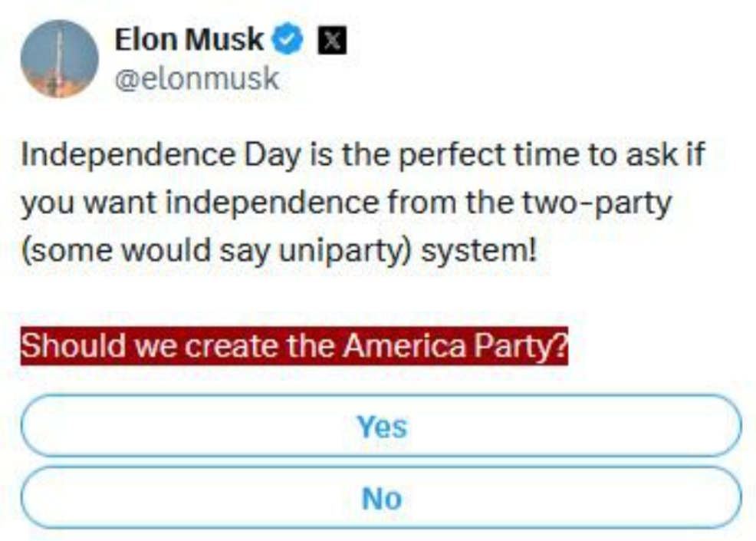The width and height of the screenshot is (756, 541).
Task: Click the highlighted America Party question
Action: point(294,346)
